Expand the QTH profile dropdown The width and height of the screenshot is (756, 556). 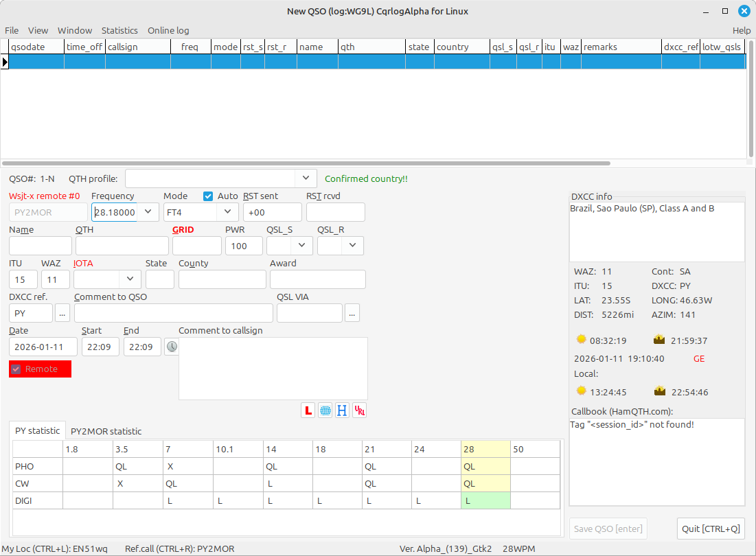[306, 178]
